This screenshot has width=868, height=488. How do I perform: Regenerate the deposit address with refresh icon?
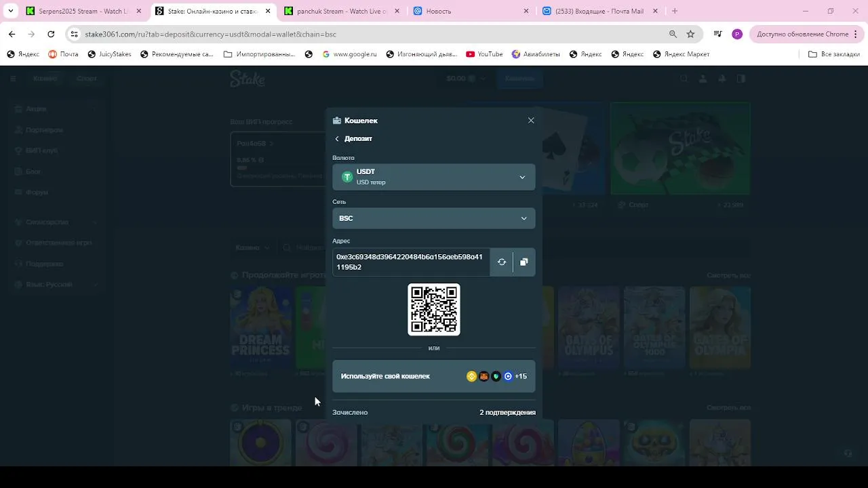point(502,262)
